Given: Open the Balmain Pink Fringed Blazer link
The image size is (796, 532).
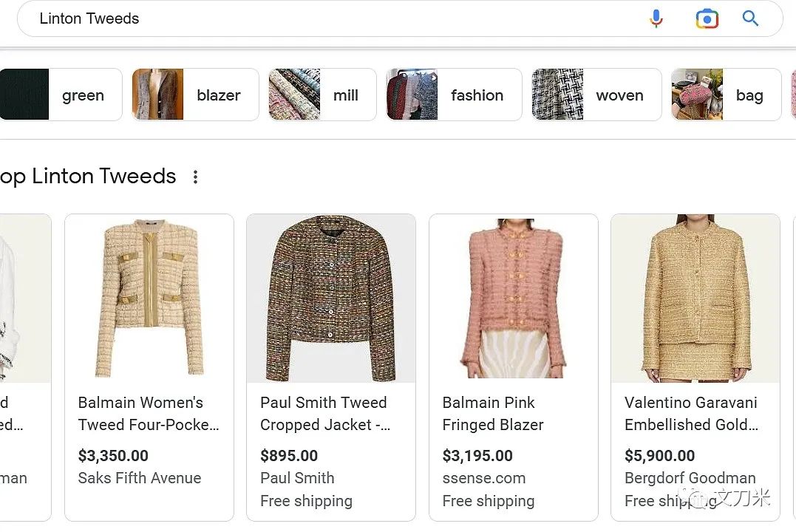Looking at the screenshot, I should tap(492, 414).
